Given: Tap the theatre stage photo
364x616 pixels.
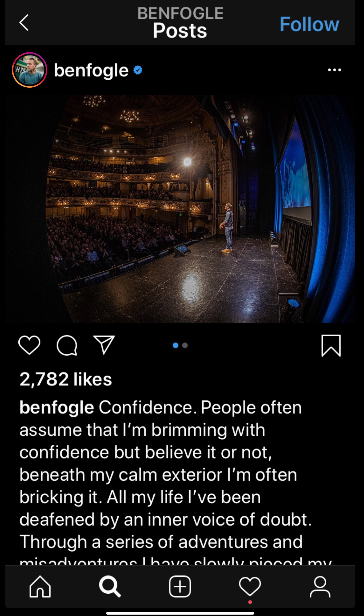Looking at the screenshot, I should 180,209.
